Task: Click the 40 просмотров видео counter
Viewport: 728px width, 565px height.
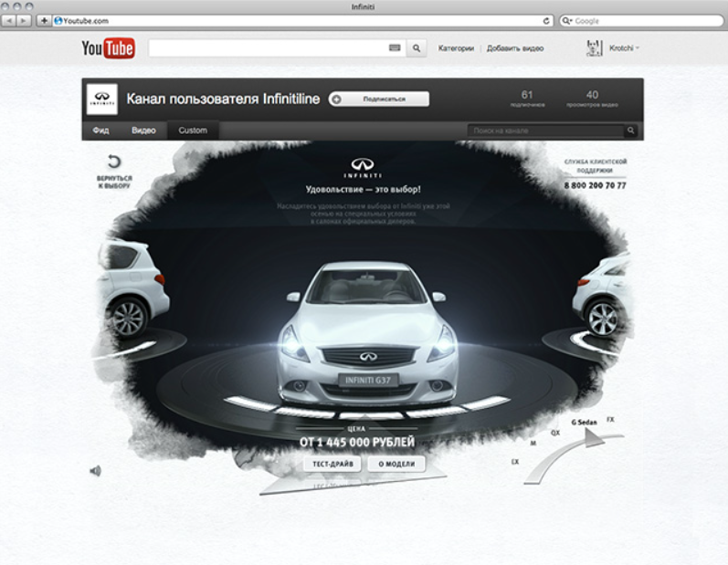Action: click(592, 99)
